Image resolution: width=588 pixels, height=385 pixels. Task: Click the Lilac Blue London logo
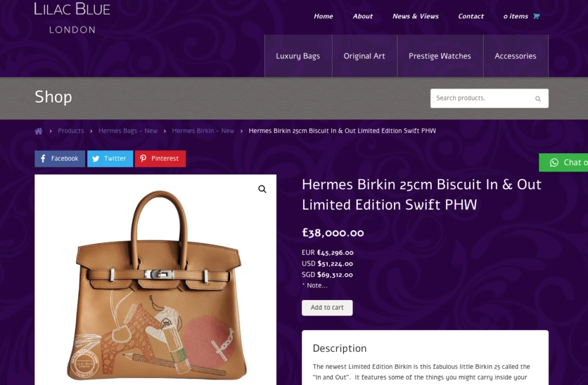72,17
